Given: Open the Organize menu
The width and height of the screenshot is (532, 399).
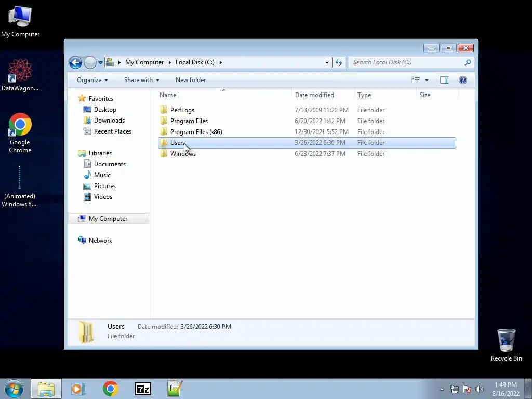Looking at the screenshot, I should point(92,80).
